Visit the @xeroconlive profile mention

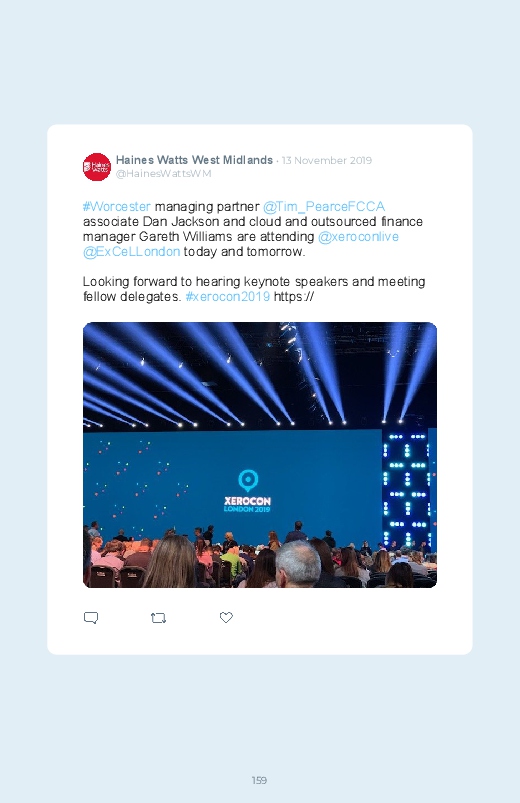pyautogui.click(x=358, y=237)
